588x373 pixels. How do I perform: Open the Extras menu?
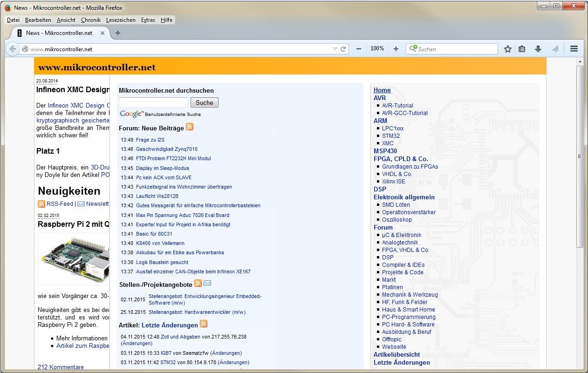coord(148,20)
